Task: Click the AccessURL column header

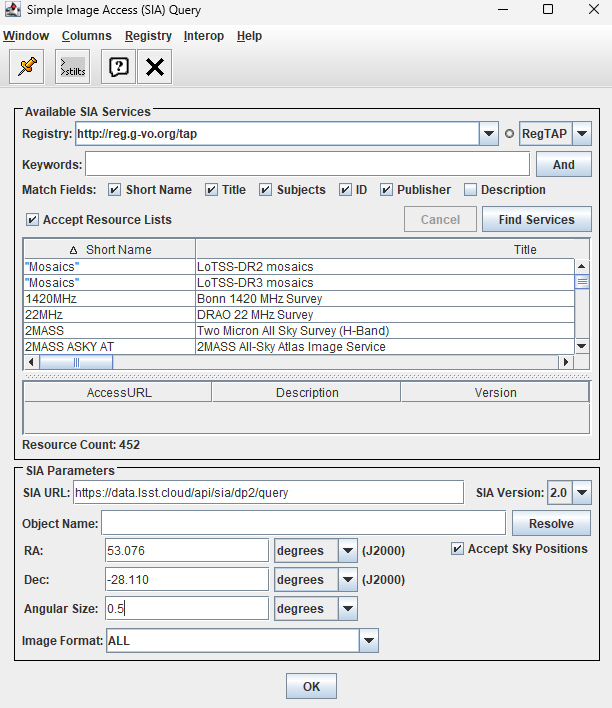Action: pyautogui.click(x=118, y=392)
